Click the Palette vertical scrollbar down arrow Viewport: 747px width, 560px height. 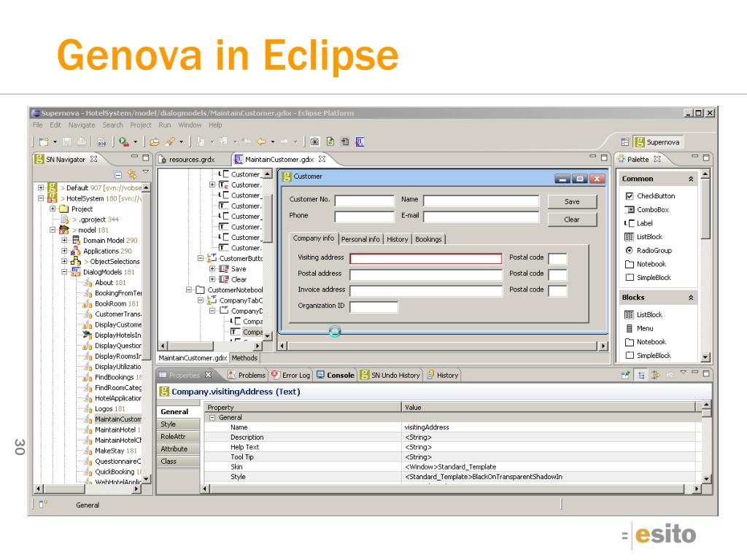[705, 357]
